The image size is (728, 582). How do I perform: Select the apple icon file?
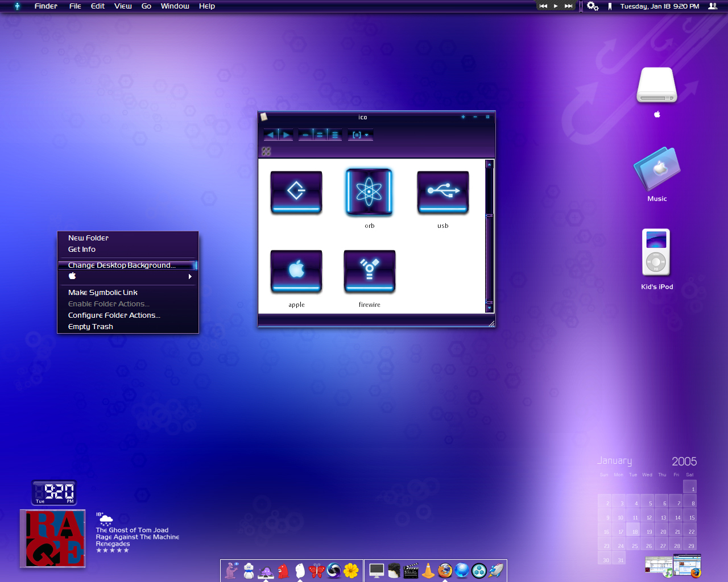pyautogui.click(x=296, y=271)
